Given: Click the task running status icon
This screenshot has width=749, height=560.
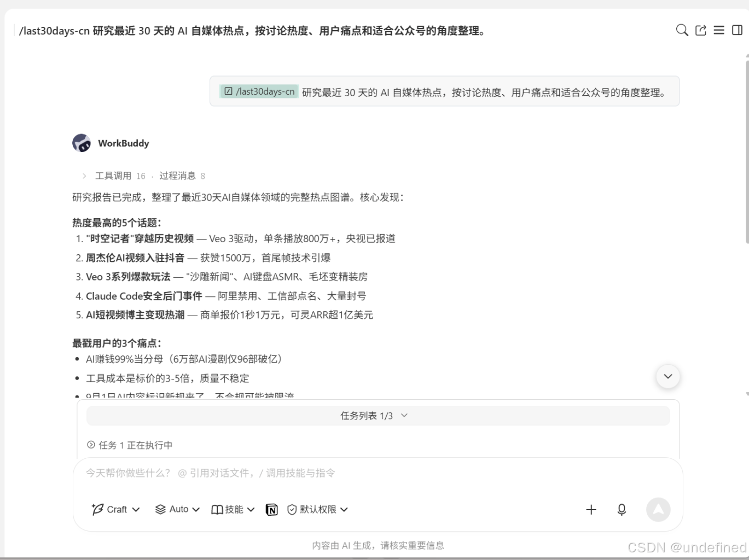Looking at the screenshot, I should pos(91,445).
